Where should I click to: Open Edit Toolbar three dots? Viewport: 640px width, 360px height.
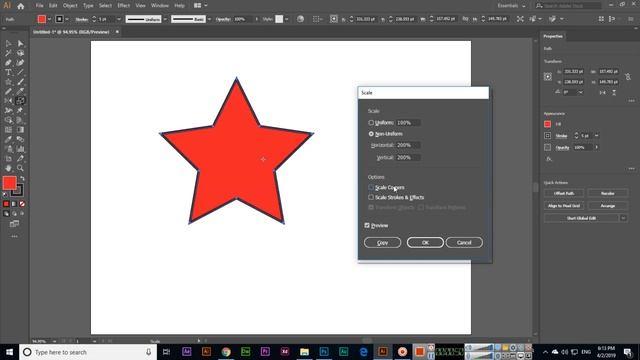[x=14, y=236]
